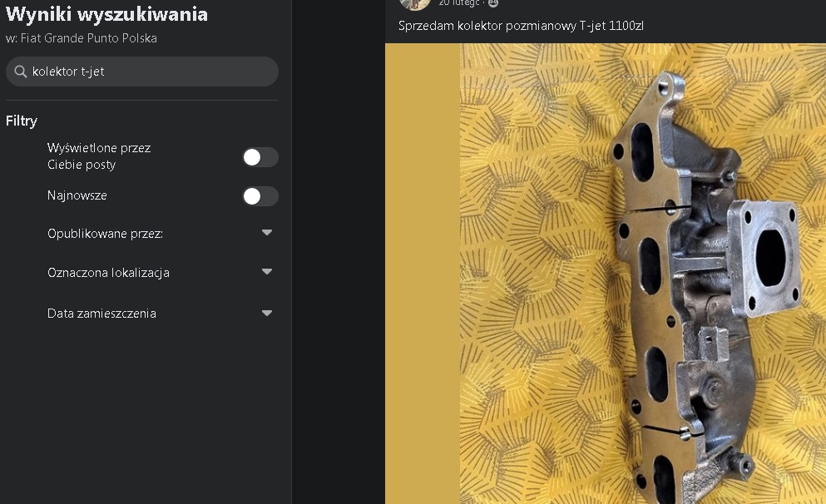The height and width of the screenshot is (504, 826).
Task: Click the 'Wyświetlone przez Ciebie posty' label text
Action: pos(99,156)
